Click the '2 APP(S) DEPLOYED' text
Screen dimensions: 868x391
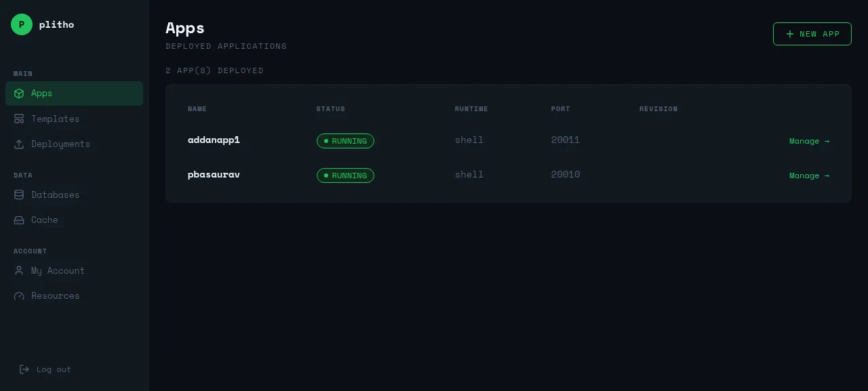pyautogui.click(x=215, y=70)
